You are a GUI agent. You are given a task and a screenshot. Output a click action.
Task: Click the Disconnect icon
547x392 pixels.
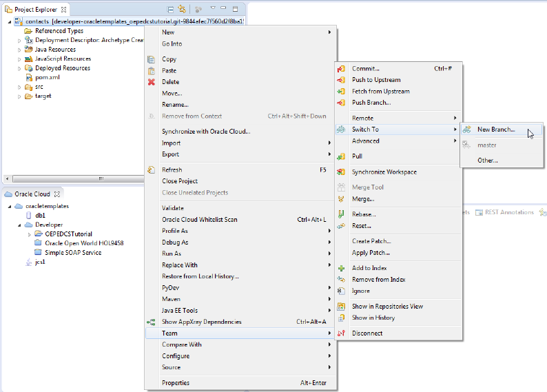[x=341, y=333]
